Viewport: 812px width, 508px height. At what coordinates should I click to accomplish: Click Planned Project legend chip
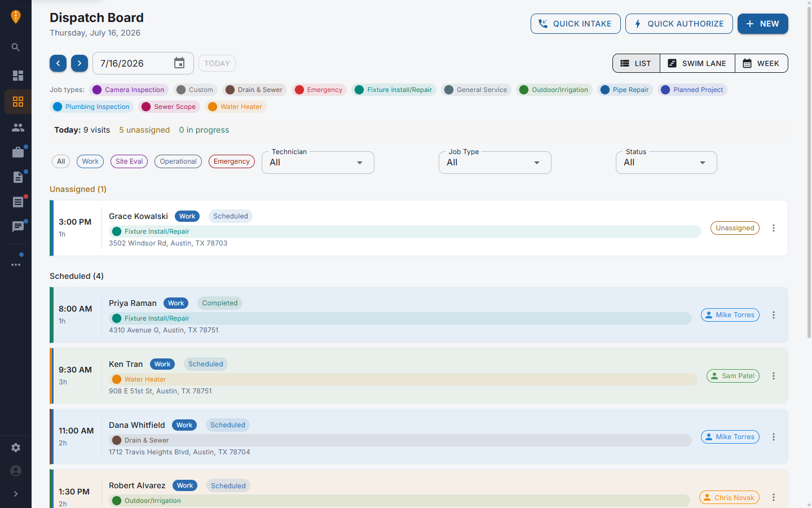click(x=692, y=90)
